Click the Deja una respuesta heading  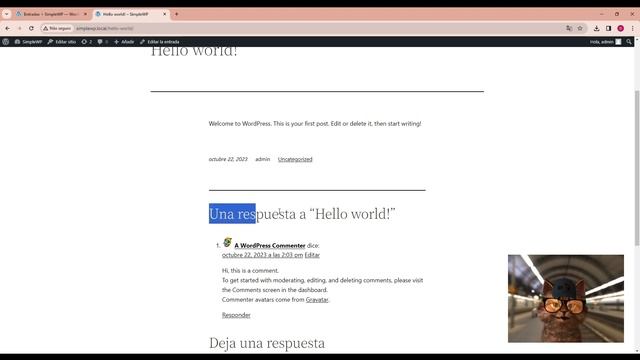(x=267, y=343)
